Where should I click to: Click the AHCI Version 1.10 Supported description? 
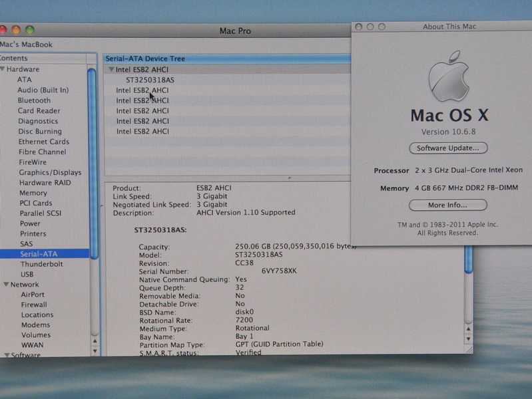click(246, 213)
